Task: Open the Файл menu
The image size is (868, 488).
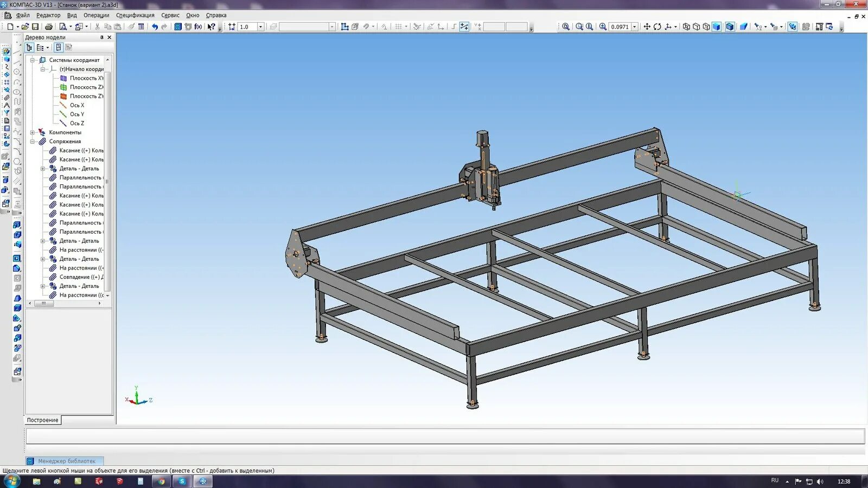Action: click(x=23, y=15)
